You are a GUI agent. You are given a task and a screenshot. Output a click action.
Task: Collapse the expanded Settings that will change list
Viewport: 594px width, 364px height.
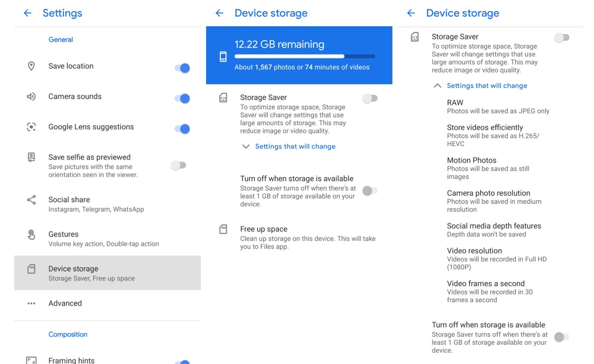(x=438, y=86)
